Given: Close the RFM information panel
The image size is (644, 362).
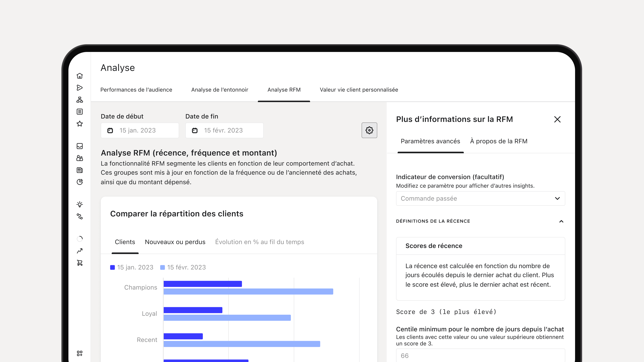Looking at the screenshot, I should 557,119.
